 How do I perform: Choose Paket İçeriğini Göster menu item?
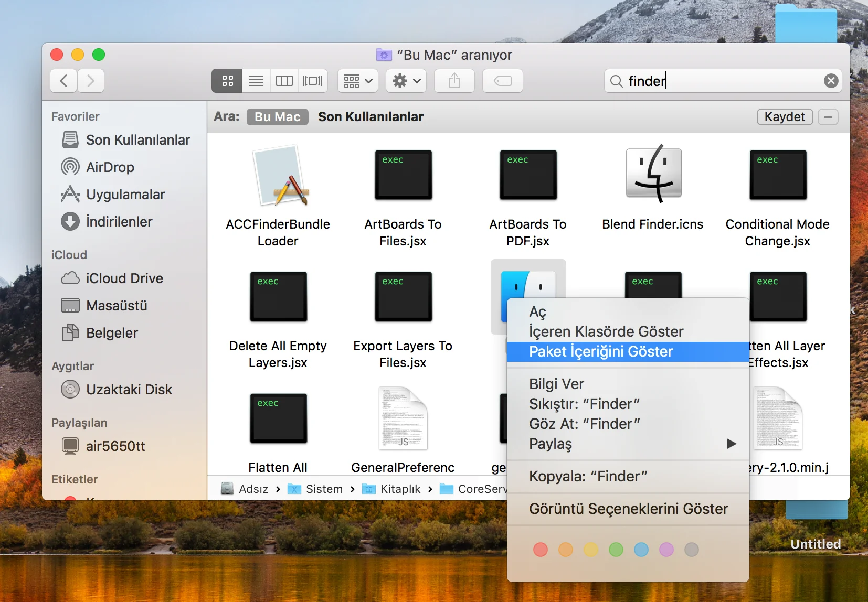(601, 351)
